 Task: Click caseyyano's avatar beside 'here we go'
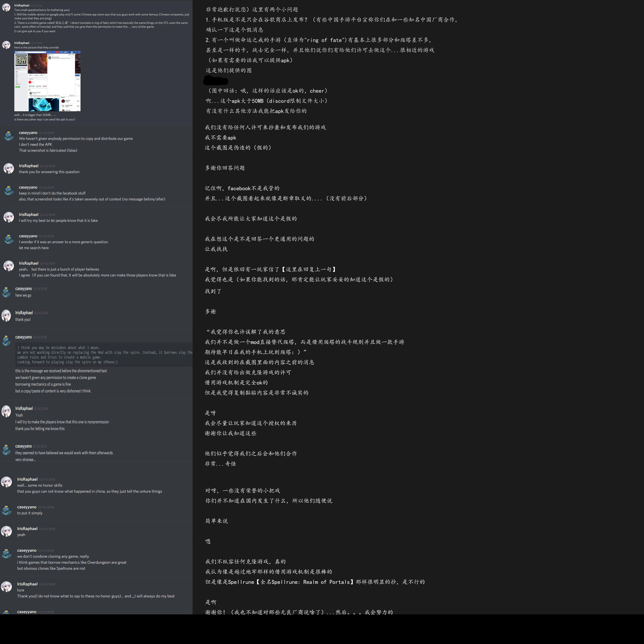[6, 292]
